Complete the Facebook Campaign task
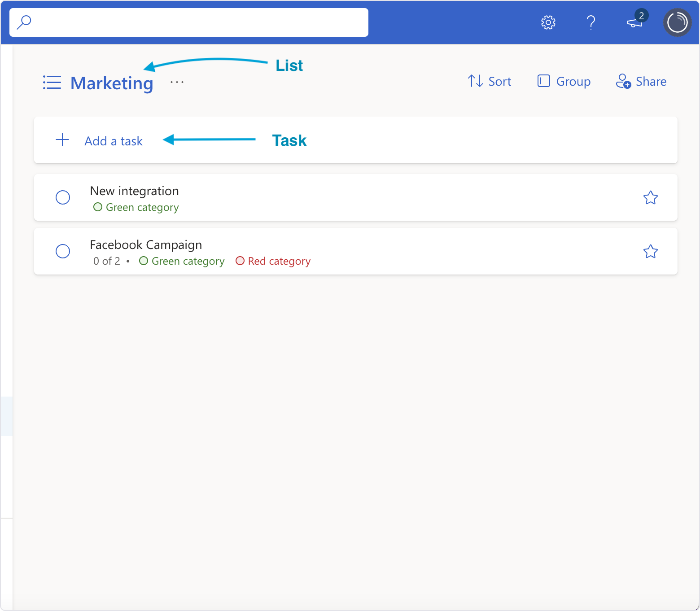This screenshot has width=700, height=611. (x=63, y=251)
